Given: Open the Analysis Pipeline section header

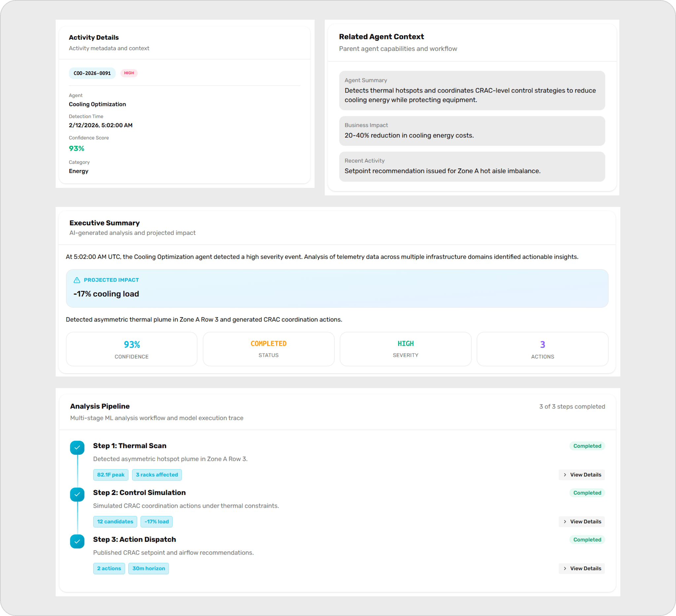Looking at the screenshot, I should click(100, 406).
